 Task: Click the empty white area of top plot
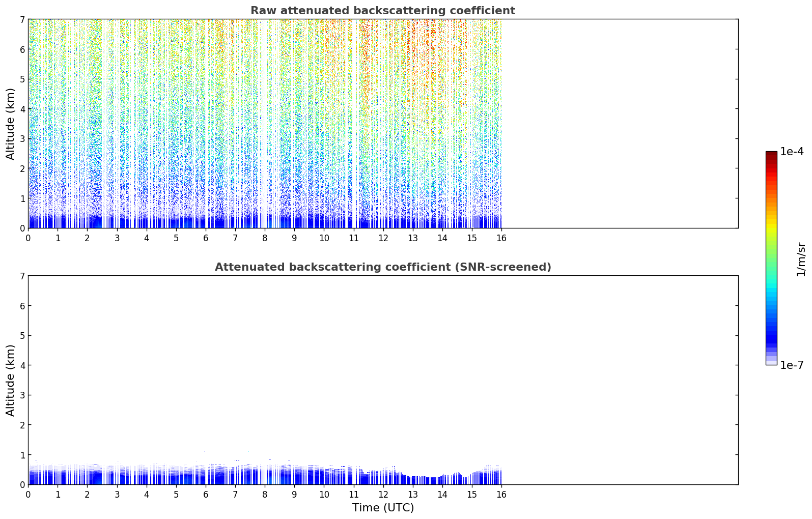point(620,124)
